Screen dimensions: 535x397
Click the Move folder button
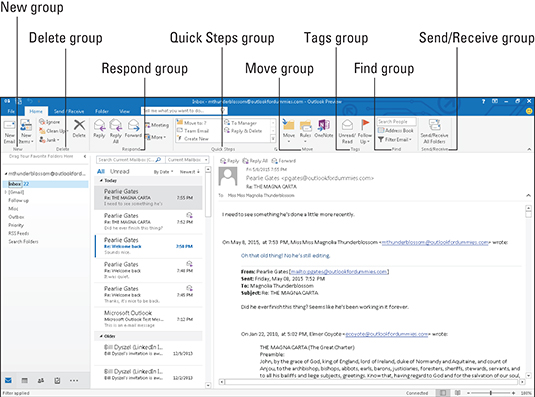pyautogui.click(x=289, y=131)
